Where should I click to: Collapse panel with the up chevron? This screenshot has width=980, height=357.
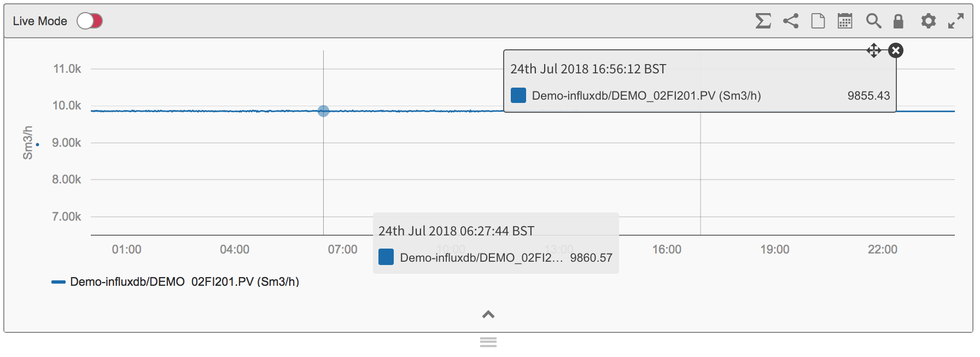point(488,314)
